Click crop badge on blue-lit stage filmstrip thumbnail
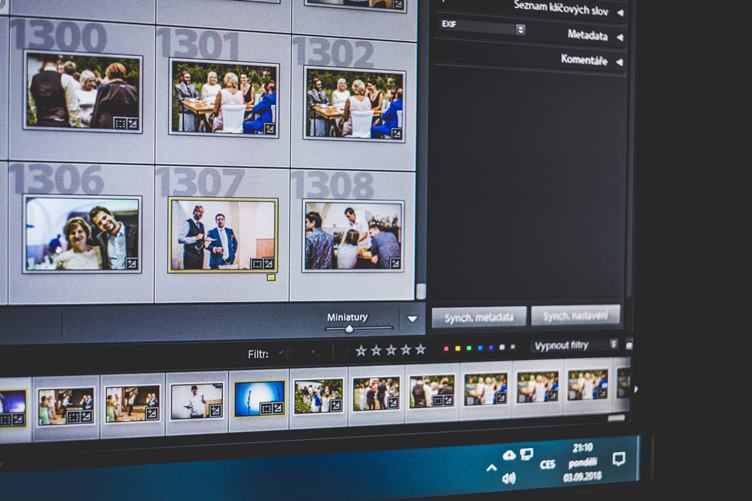 [266, 408]
